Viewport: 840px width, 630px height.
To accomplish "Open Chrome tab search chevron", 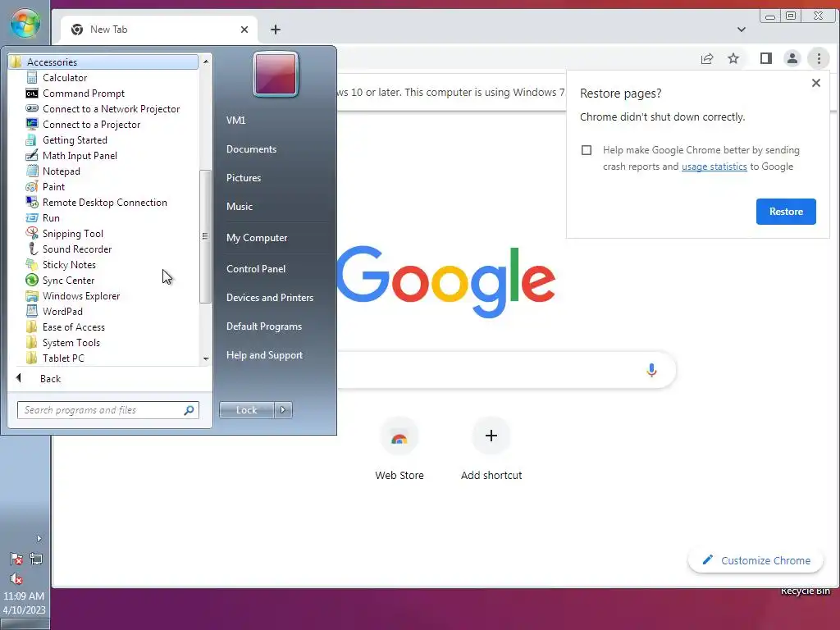I will coord(742,30).
